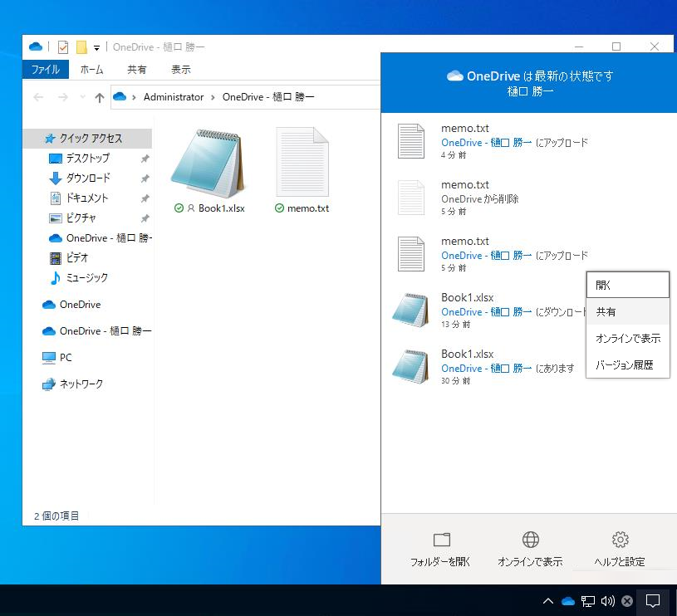Click the shared person icon on Book1.xlsx

point(191,208)
